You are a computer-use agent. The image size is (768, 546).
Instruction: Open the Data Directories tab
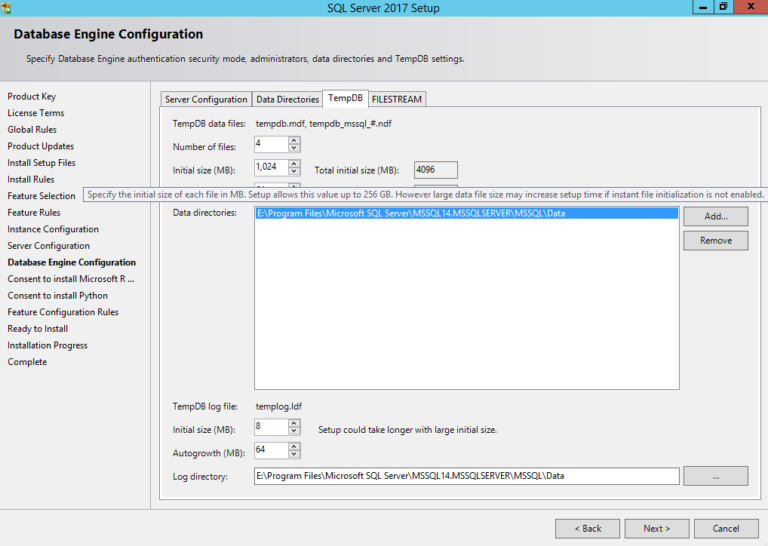288,99
